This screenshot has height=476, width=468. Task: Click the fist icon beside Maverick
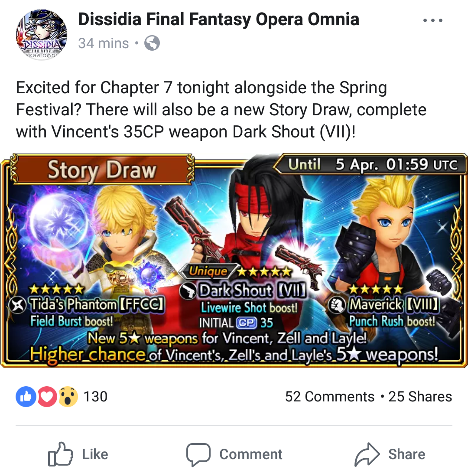coord(337,305)
